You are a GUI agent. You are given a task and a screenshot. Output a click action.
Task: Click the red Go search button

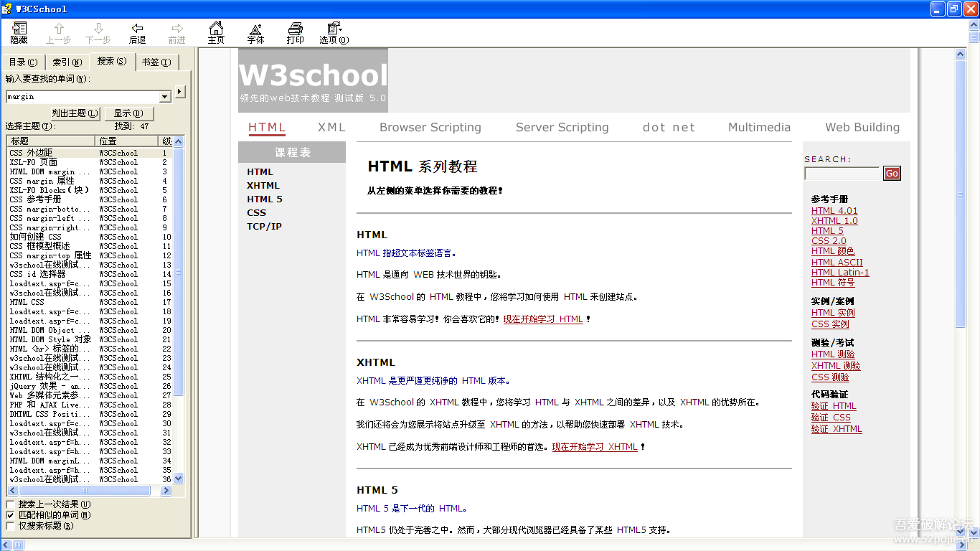point(892,174)
